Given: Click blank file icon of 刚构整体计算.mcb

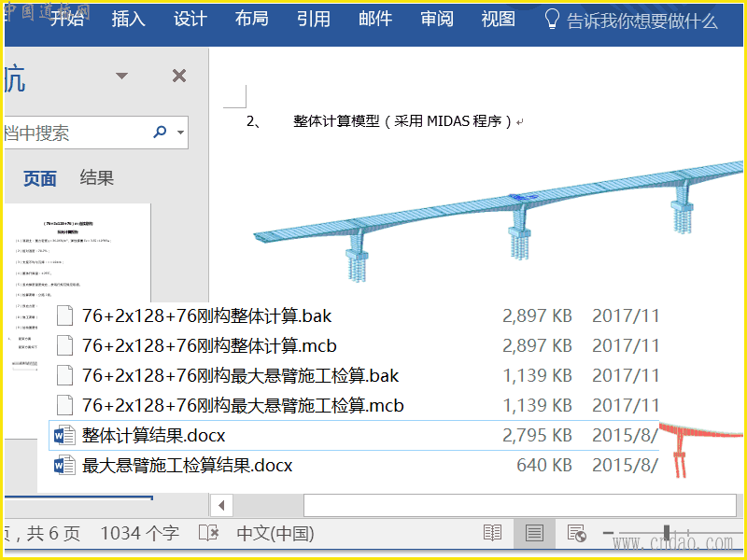Looking at the screenshot, I should (x=64, y=345).
